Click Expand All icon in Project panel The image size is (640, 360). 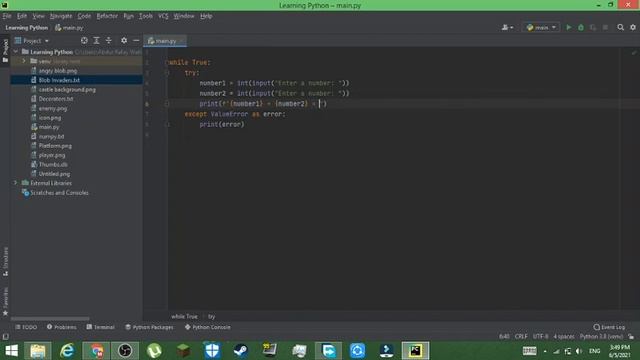pos(96,40)
